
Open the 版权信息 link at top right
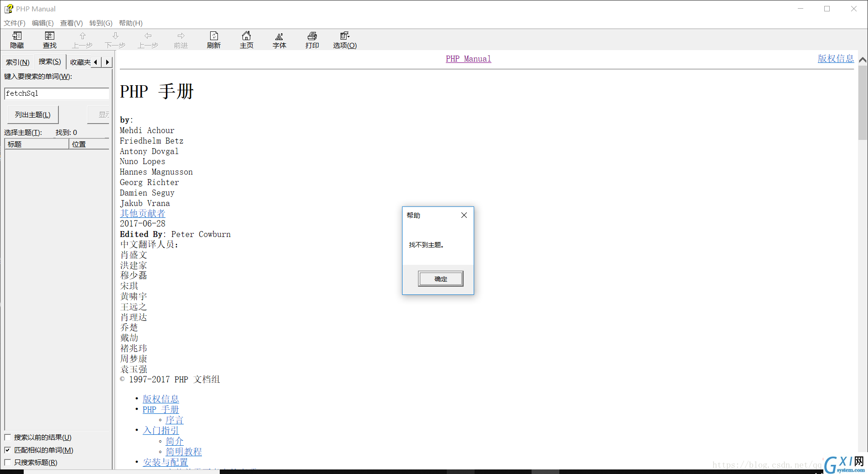click(836, 58)
